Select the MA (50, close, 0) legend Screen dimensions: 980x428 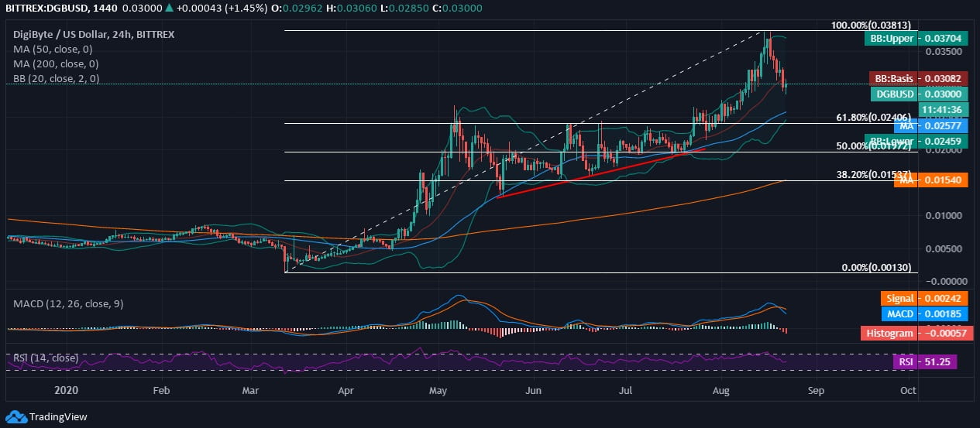[56, 49]
